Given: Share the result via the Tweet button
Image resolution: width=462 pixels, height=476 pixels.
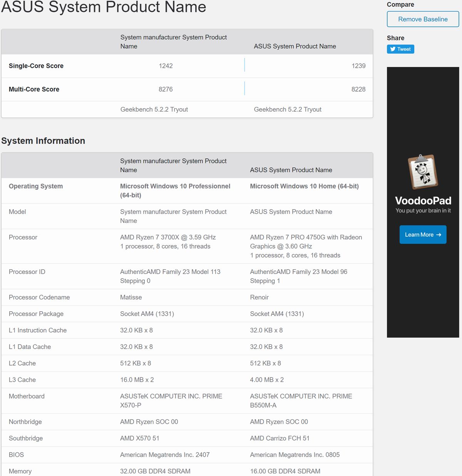Looking at the screenshot, I should [400, 49].
